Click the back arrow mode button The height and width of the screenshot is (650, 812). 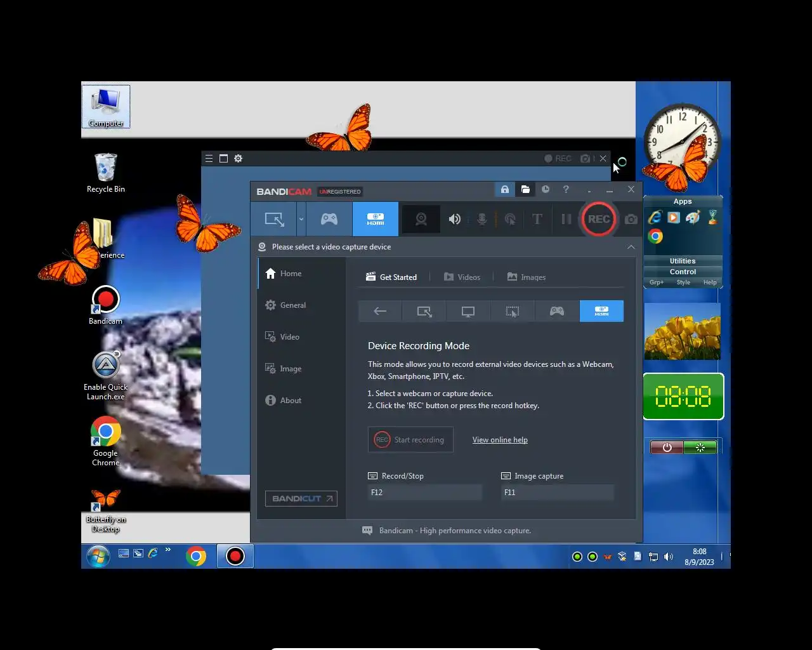click(x=380, y=311)
